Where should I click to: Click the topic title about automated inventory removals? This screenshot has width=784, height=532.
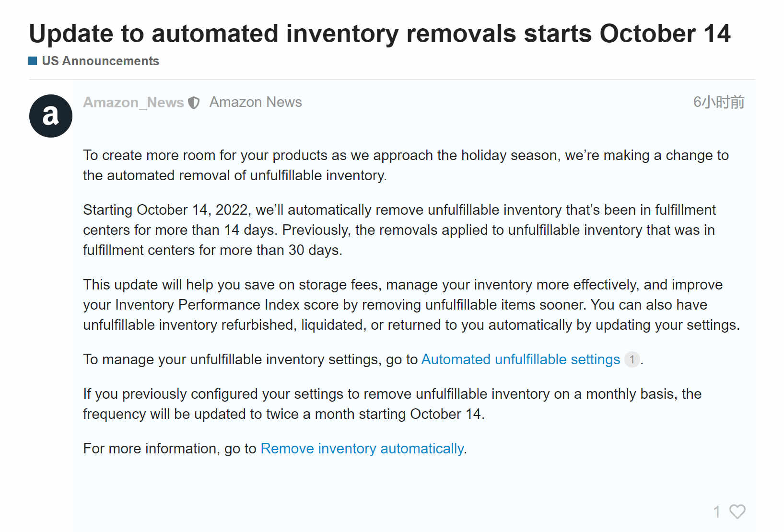point(380,34)
